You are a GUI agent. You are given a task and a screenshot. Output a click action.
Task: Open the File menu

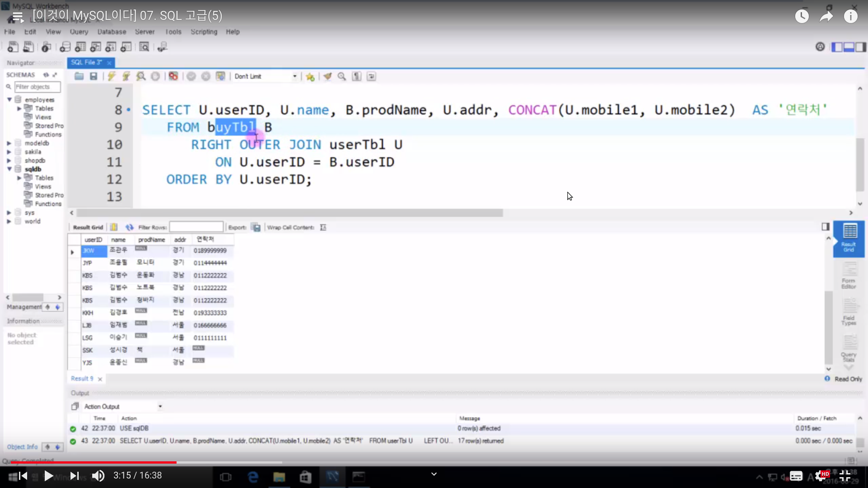tap(9, 32)
